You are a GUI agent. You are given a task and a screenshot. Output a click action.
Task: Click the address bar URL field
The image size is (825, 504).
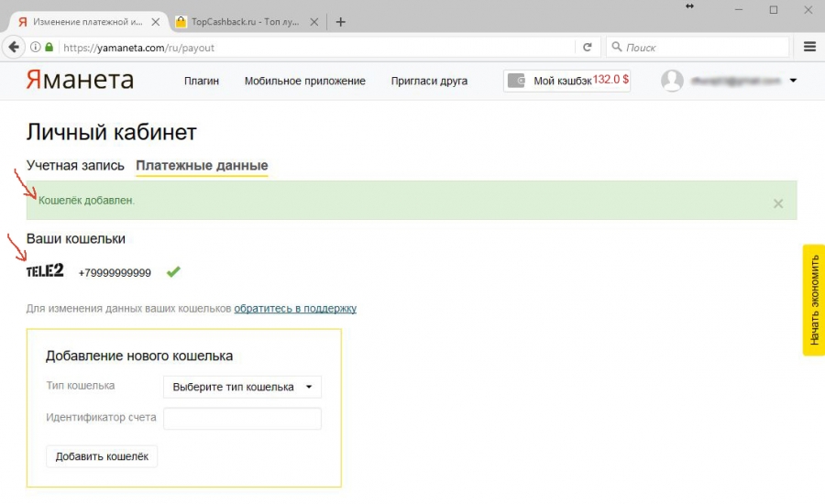315,48
